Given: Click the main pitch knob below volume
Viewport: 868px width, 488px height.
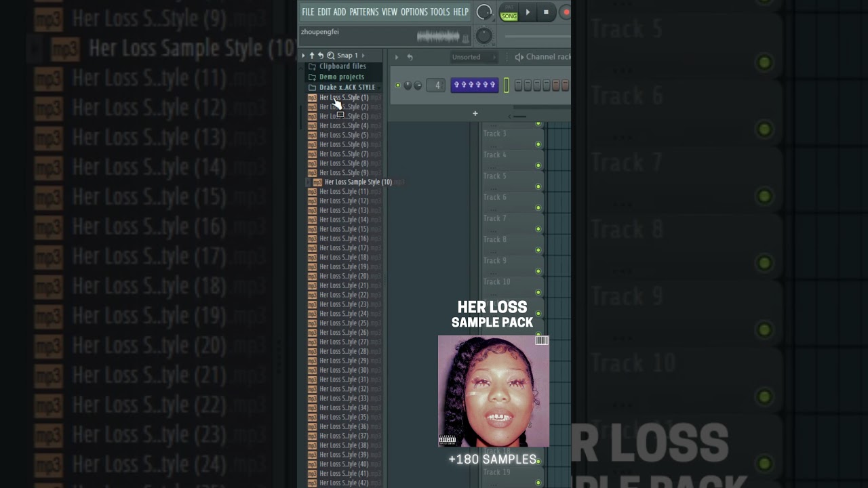Looking at the screenshot, I should [x=484, y=35].
